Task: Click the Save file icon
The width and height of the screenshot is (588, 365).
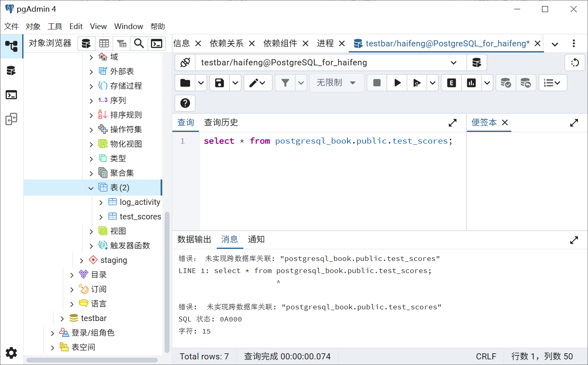Action: (219, 83)
